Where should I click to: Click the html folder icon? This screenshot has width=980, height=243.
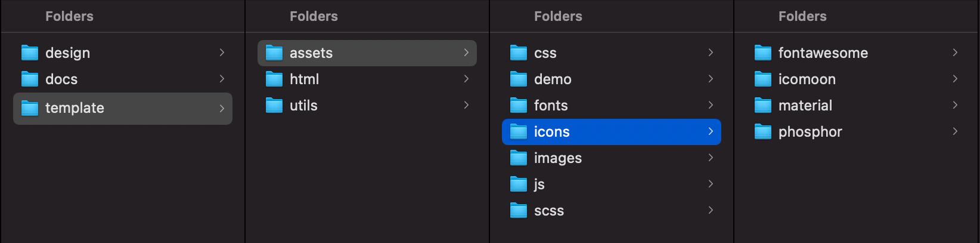(274, 79)
